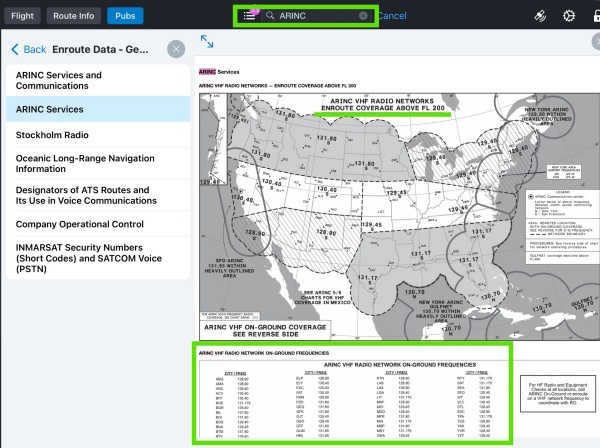This screenshot has width=600, height=448.
Task: Clear the ARINC search text
Action: coord(363,16)
